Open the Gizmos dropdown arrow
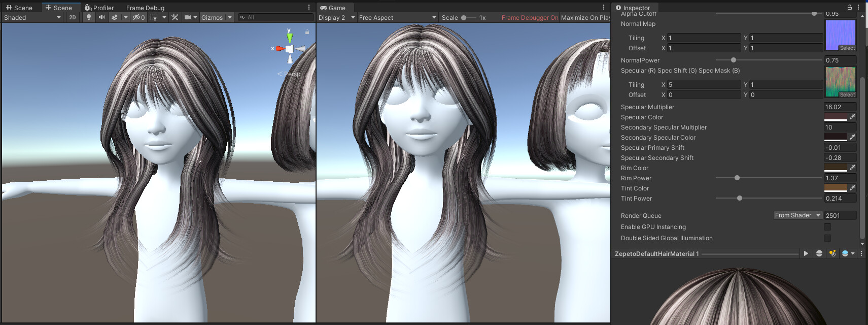 [229, 17]
